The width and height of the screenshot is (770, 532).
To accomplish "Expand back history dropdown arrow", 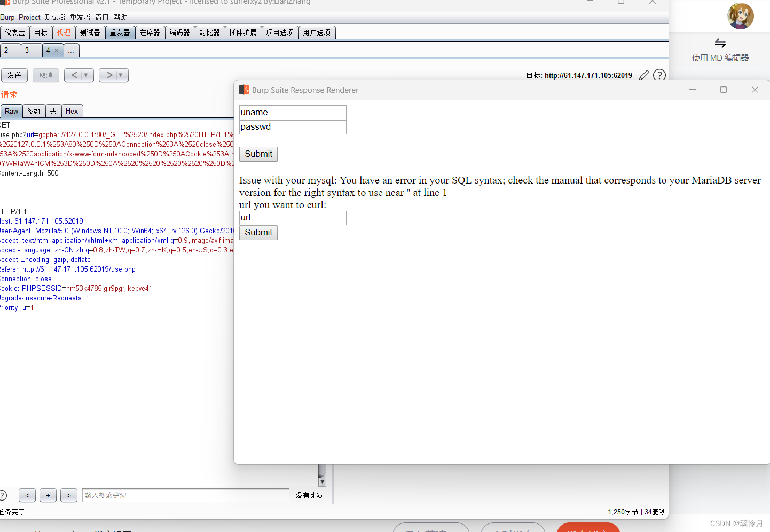I will pos(87,75).
